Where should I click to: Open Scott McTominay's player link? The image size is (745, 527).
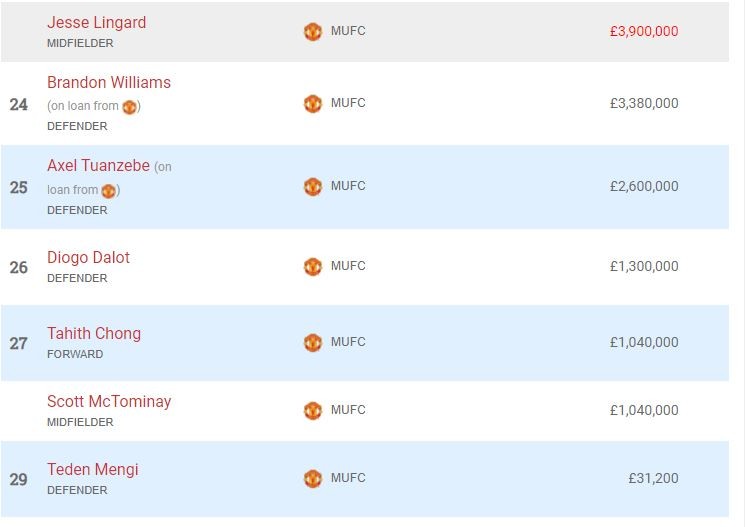coord(109,401)
